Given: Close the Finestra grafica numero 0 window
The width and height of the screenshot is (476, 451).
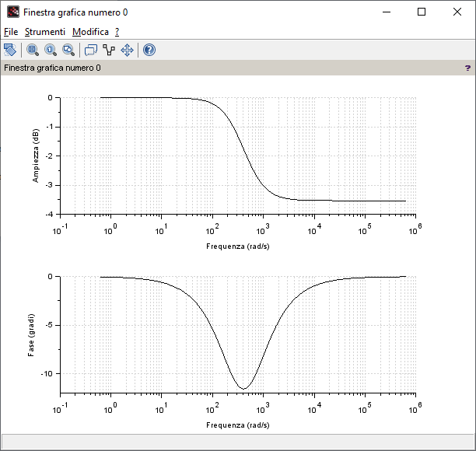Looking at the screenshot, I should (457, 12).
